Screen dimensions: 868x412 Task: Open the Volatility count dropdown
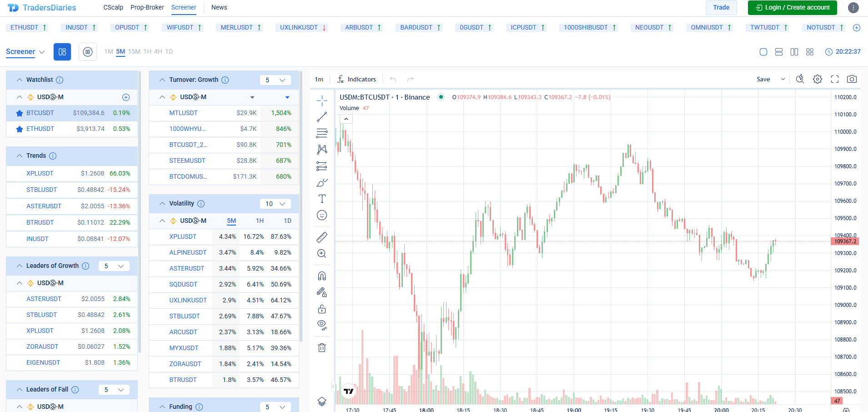click(276, 204)
